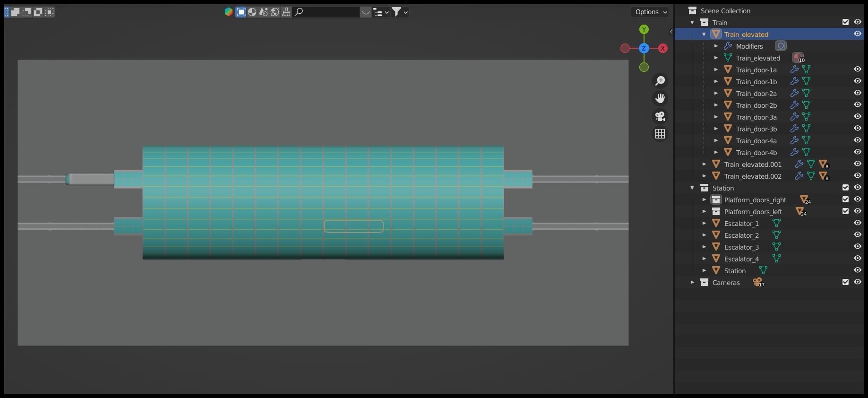Click the brush filter icon
The width and height of the screenshot is (868, 398).
click(x=286, y=12)
